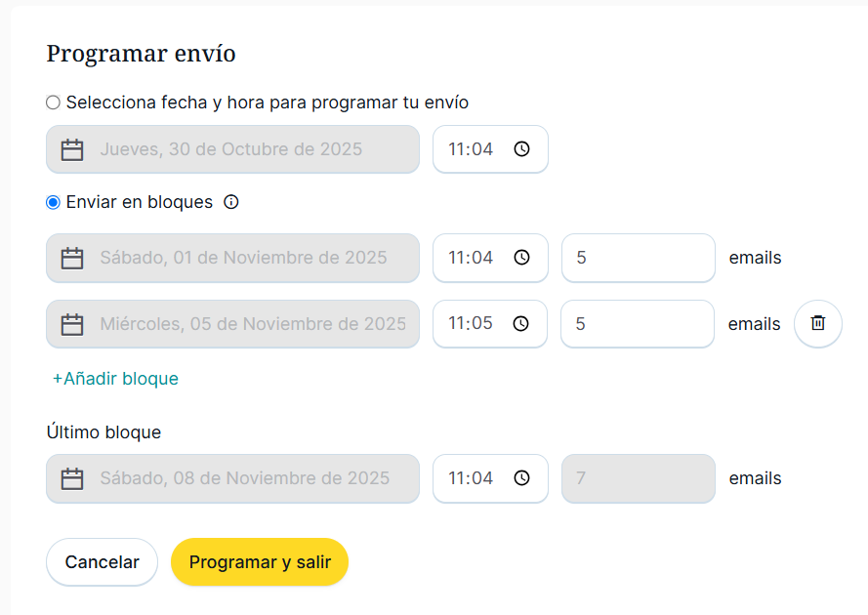868x615 pixels.
Task: Click emails count field in second block
Action: point(638,324)
